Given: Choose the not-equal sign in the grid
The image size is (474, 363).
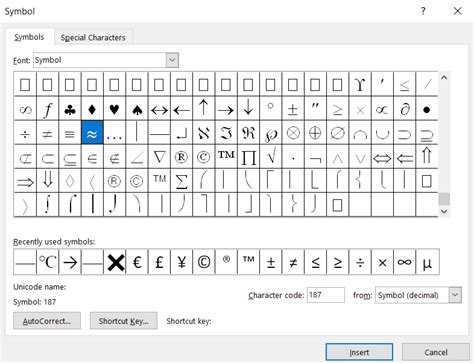Looking at the screenshot, I should [x=47, y=133].
